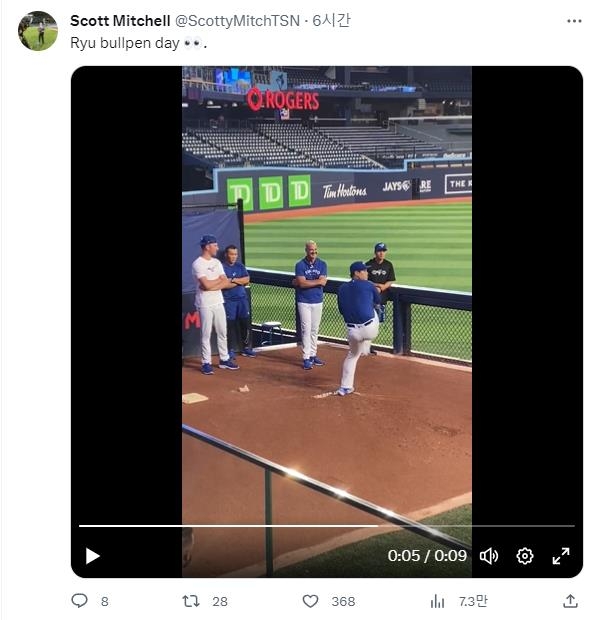Enter fullscreen video mode
Image resolution: width=600 pixels, height=620 pixels.
(561, 556)
